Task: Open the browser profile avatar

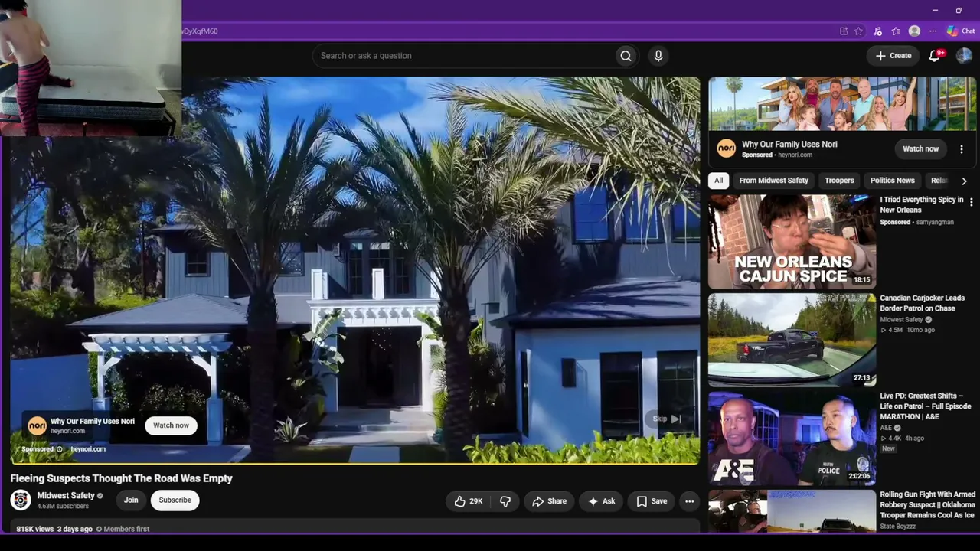Action: pos(914,31)
